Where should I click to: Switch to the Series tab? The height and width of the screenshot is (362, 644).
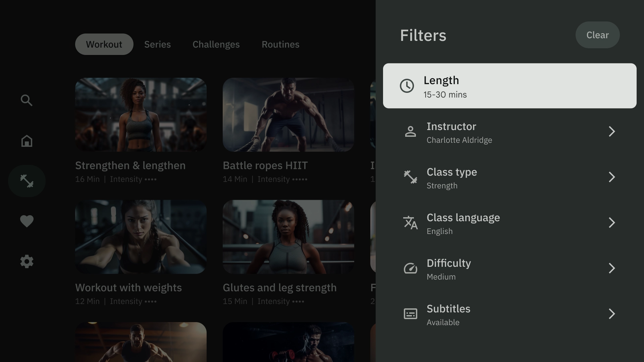click(x=157, y=44)
